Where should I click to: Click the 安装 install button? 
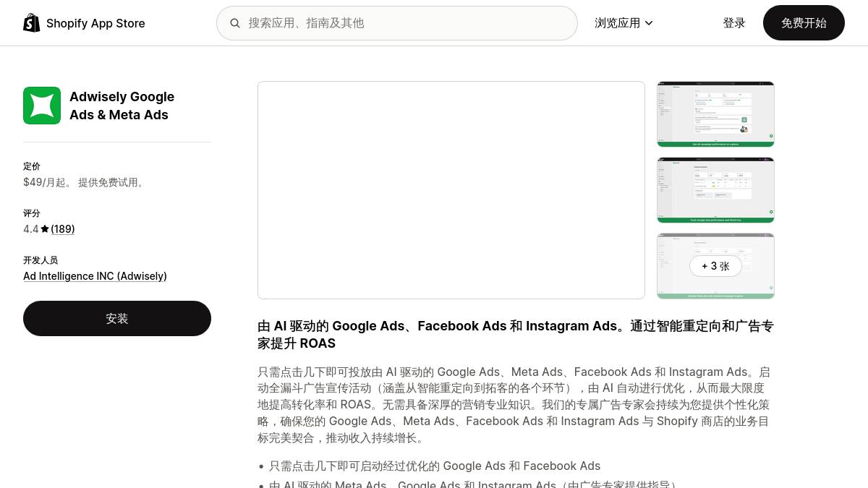click(117, 318)
